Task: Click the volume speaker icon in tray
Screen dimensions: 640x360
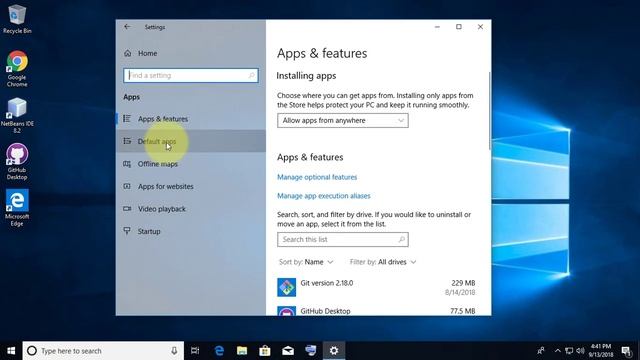Action: pyautogui.click(x=580, y=351)
